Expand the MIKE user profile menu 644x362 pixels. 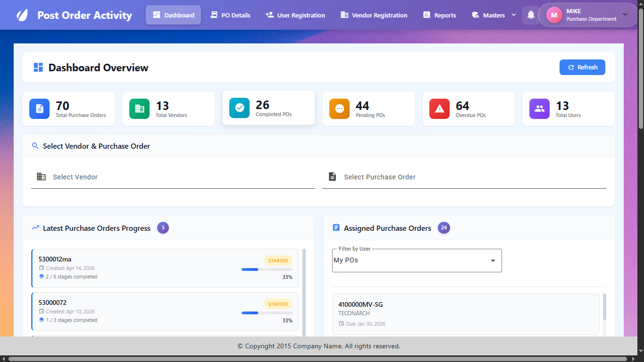point(588,15)
